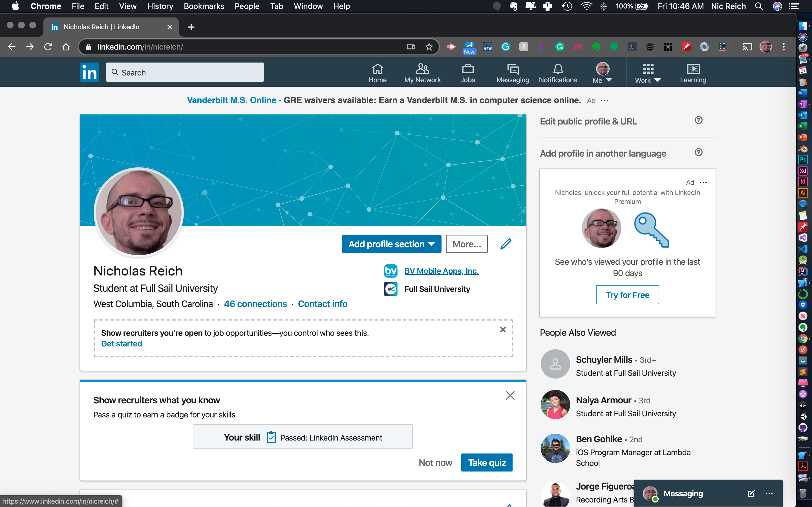
Task: Click the Take quiz button
Action: tap(487, 462)
